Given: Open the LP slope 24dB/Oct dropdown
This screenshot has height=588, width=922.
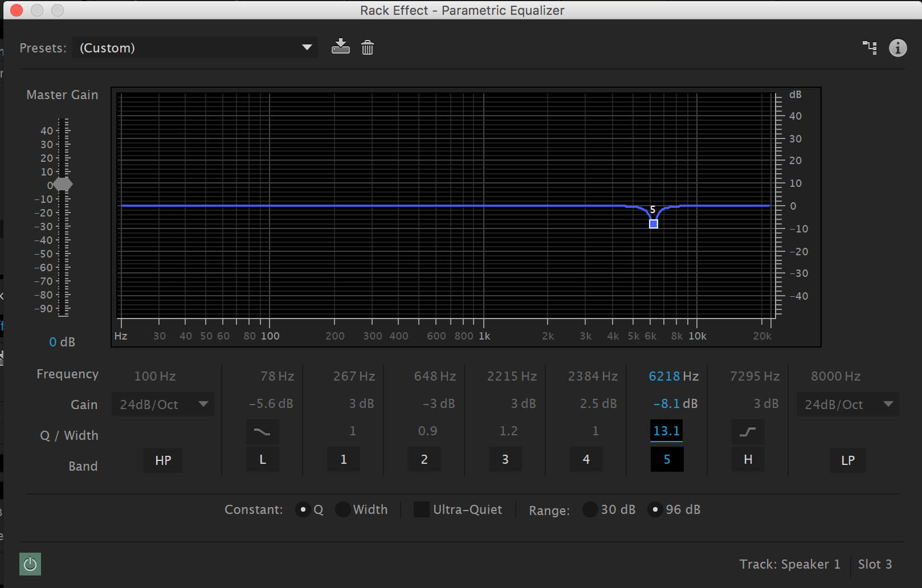Looking at the screenshot, I should 848,405.
